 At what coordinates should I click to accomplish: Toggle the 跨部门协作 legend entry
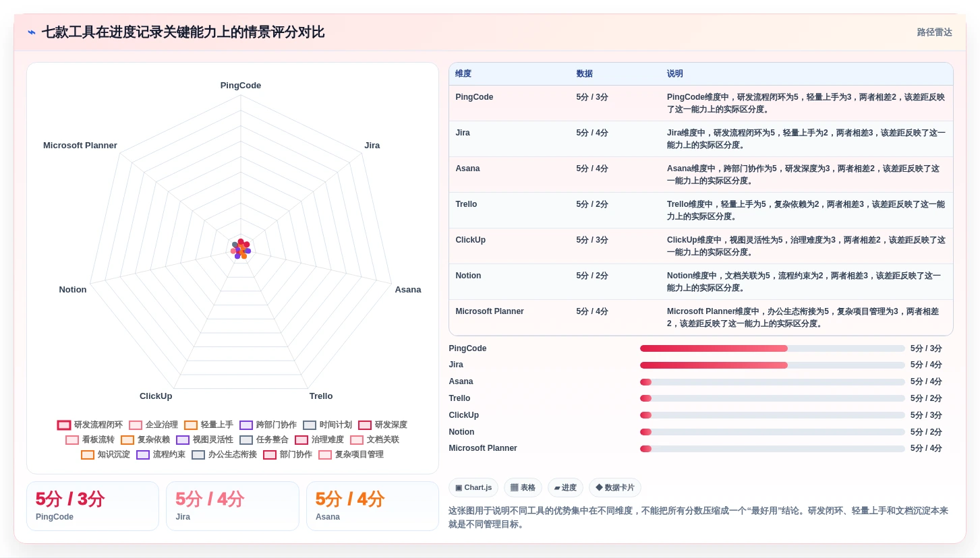coord(268,425)
